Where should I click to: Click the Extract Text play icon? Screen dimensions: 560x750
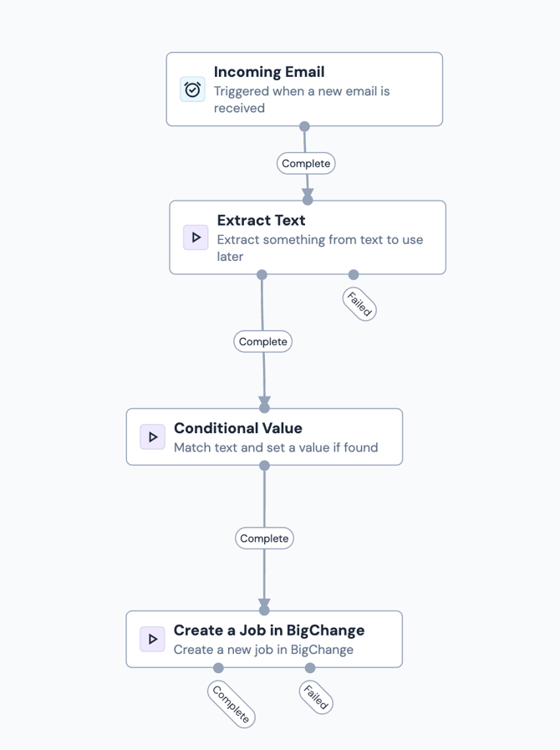click(x=196, y=237)
